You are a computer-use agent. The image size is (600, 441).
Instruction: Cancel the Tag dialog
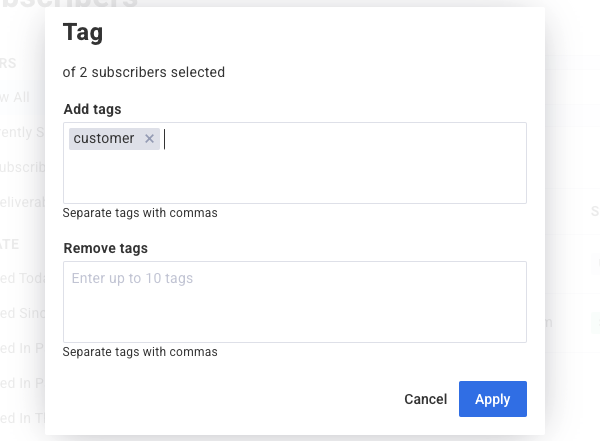(x=425, y=399)
